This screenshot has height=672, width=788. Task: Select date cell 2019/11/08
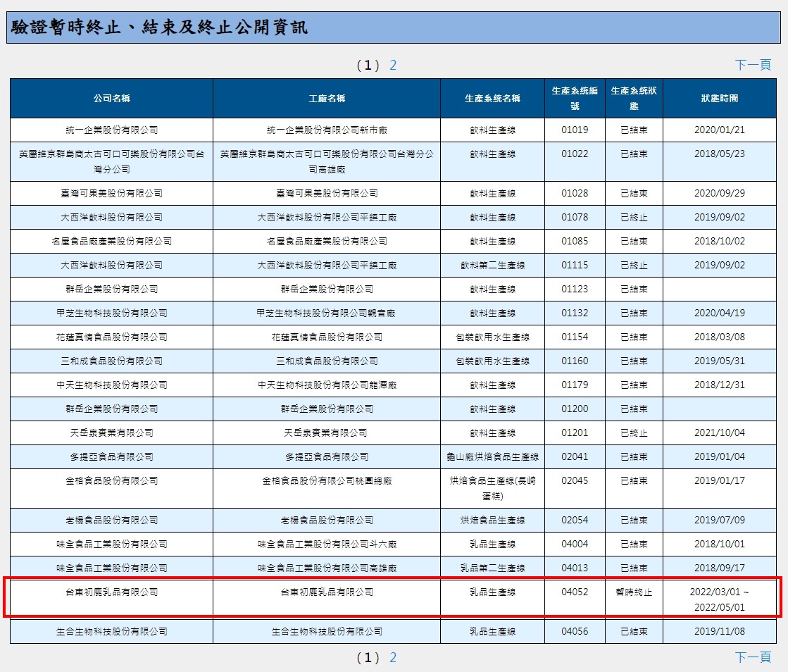[720, 632]
